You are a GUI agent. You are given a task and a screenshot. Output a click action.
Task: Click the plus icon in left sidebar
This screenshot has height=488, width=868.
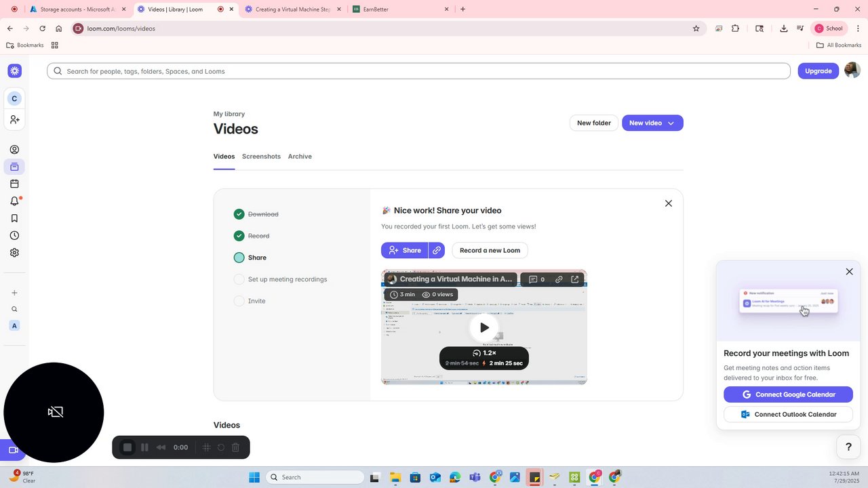click(x=14, y=293)
